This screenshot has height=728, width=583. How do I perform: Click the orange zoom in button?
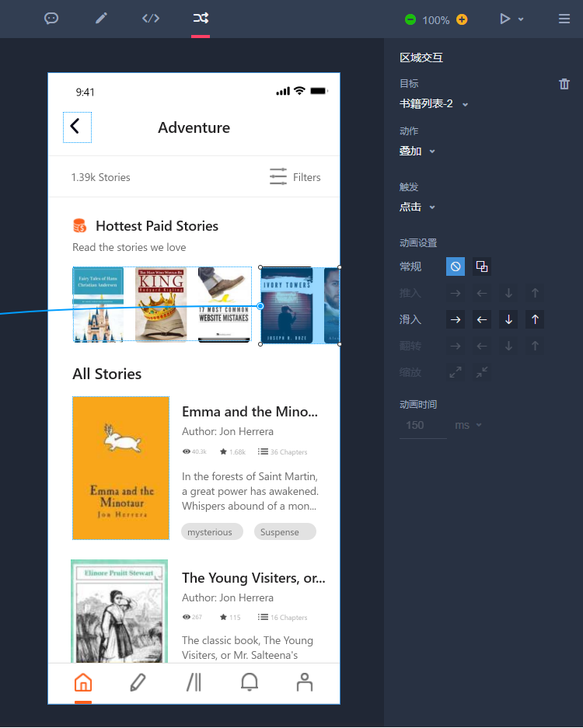tap(462, 19)
